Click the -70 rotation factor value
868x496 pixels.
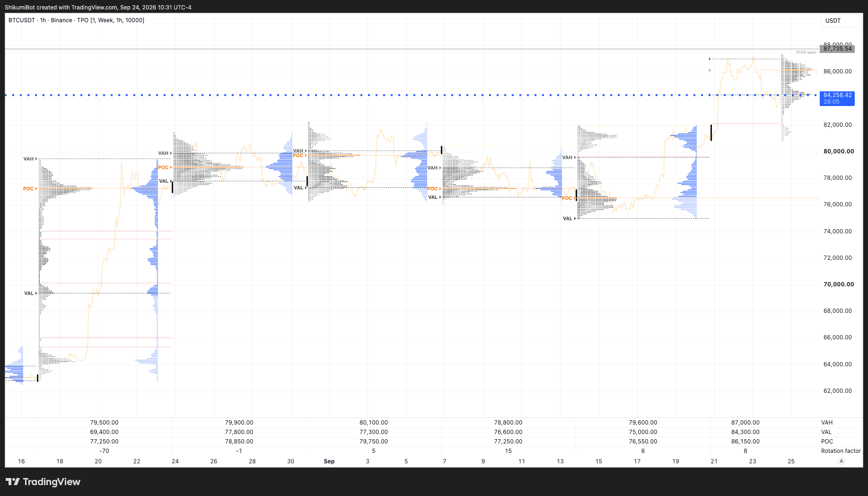pyautogui.click(x=104, y=451)
